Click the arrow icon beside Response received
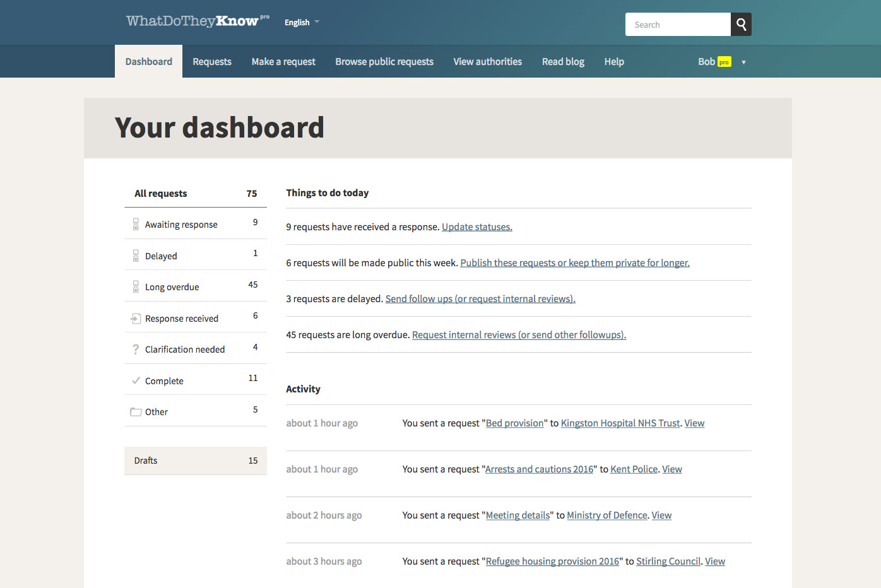The image size is (881, 588). click(136, 319)
